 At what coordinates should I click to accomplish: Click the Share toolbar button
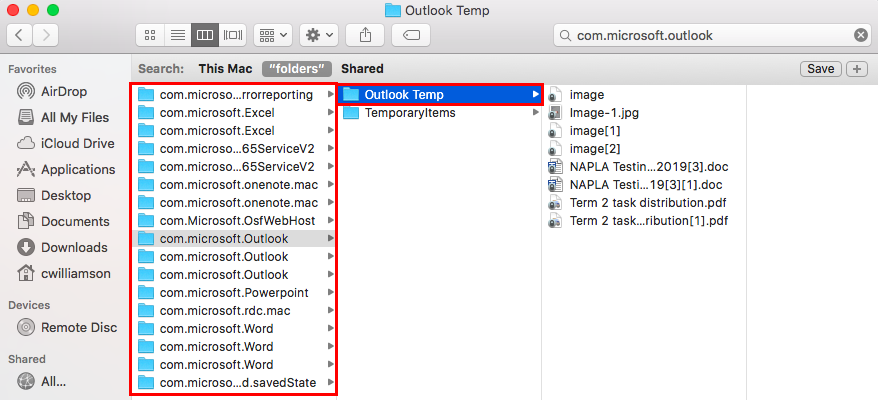[365, 35]
